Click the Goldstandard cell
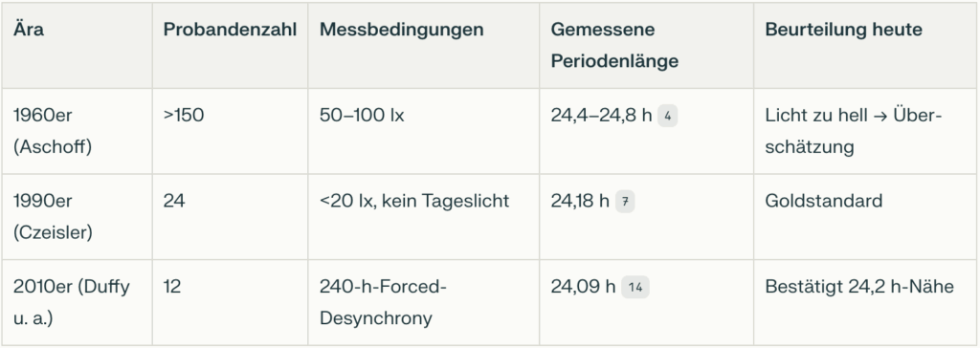 [865, 217]
